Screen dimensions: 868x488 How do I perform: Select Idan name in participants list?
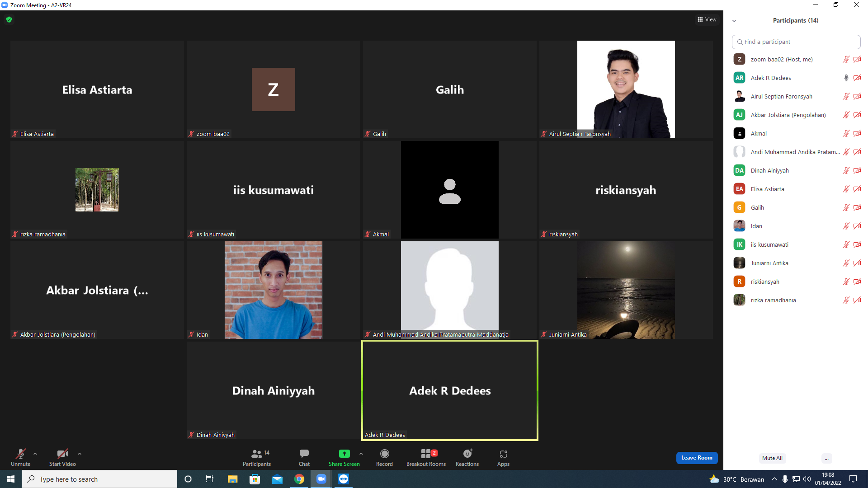pyautogui.click(x=756, y=226)
